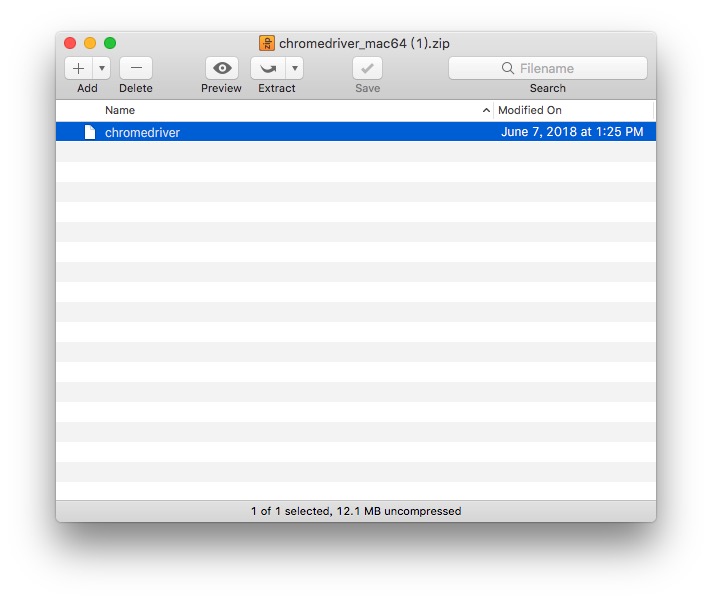Minimize the window with the yellow button
Viewport: 712px width, 602px height.
click(x=90, y=43)
